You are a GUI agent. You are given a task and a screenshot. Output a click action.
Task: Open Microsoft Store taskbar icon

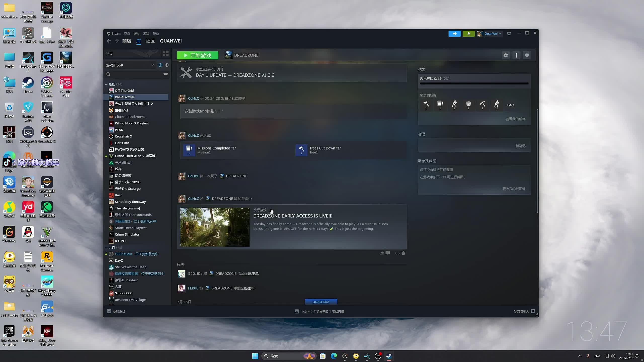click(x=323, y=356)
